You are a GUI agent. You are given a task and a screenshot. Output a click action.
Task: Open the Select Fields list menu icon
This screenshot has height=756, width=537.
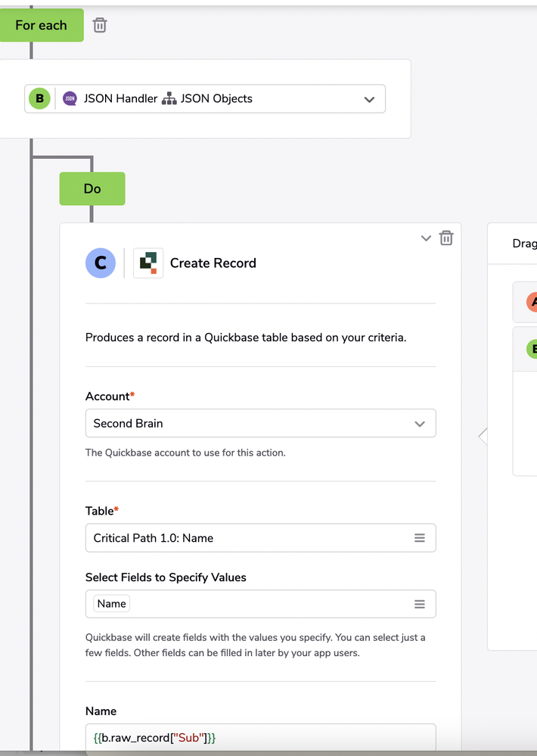[420, 604]
